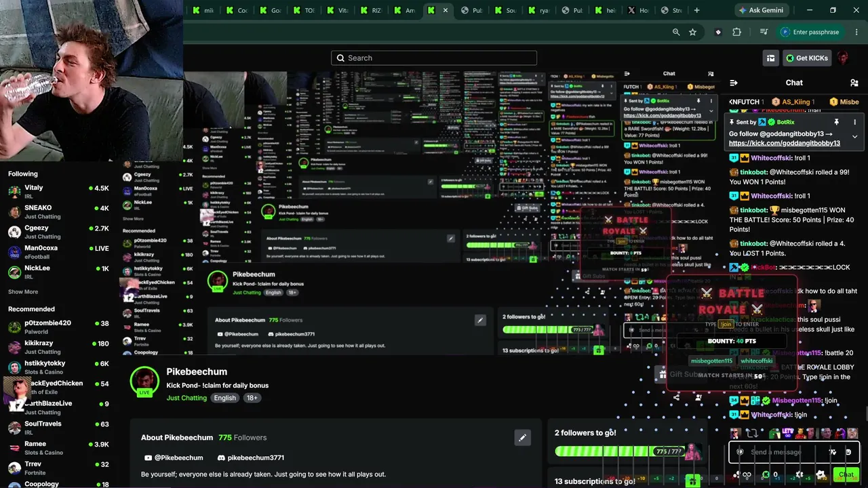The width and height of the screenshot is (868, 488).
Task: Open the browser zoom magnifier icon
Action: 676,32
